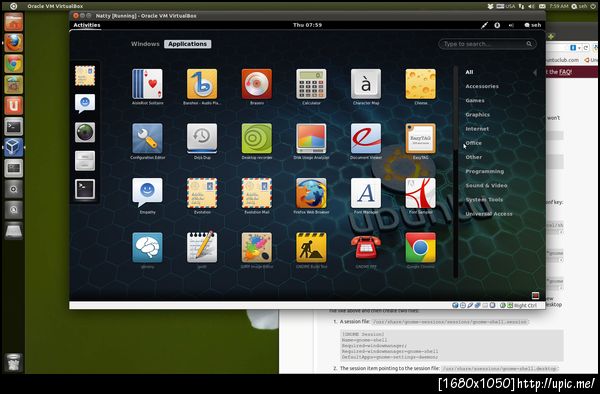Open Terminal from the GNOME Shell dash
This screenshot has height=394, width=600.
click(85, 189)
